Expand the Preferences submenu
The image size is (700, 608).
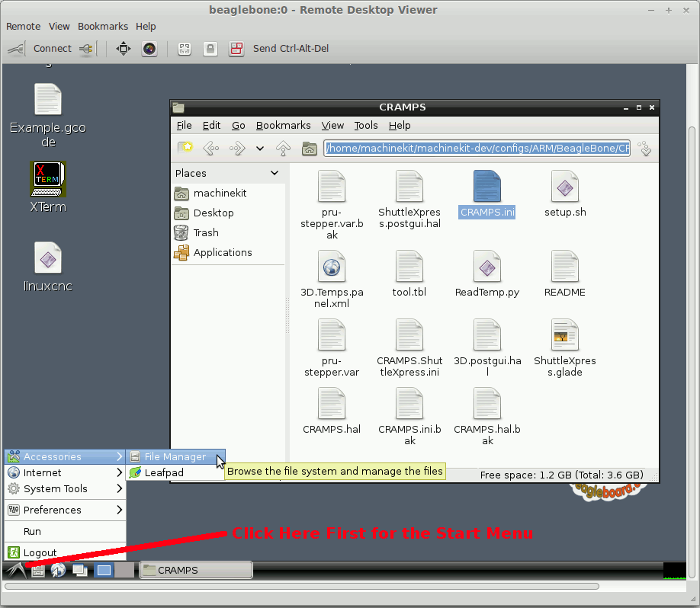click(65, 510)
